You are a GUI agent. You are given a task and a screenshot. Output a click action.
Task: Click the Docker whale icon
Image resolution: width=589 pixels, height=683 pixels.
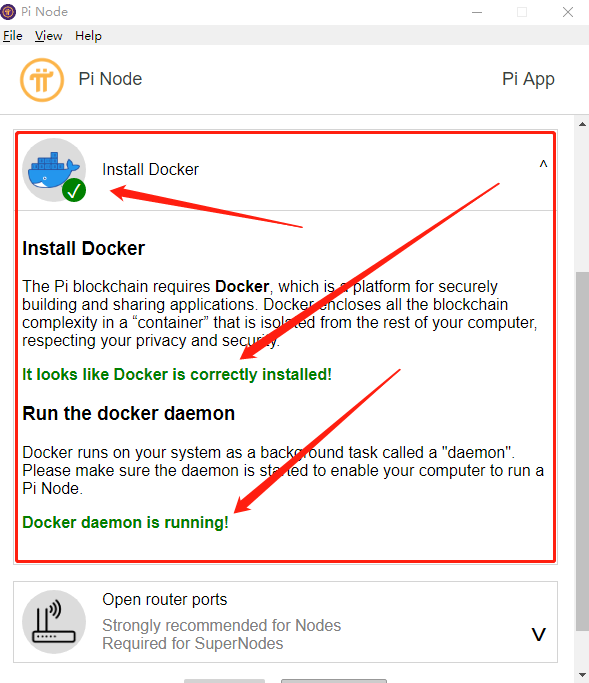pos(54,170)
